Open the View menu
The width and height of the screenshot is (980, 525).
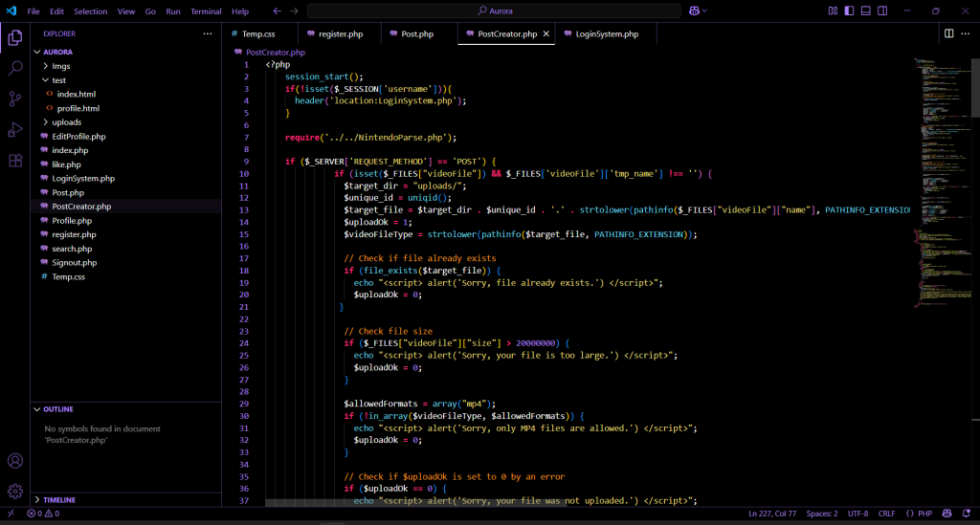125,11
